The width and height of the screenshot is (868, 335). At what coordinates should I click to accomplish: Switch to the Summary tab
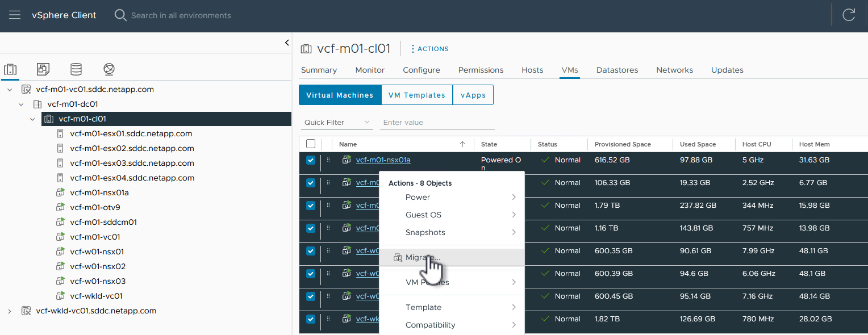(x=319, y=70)
